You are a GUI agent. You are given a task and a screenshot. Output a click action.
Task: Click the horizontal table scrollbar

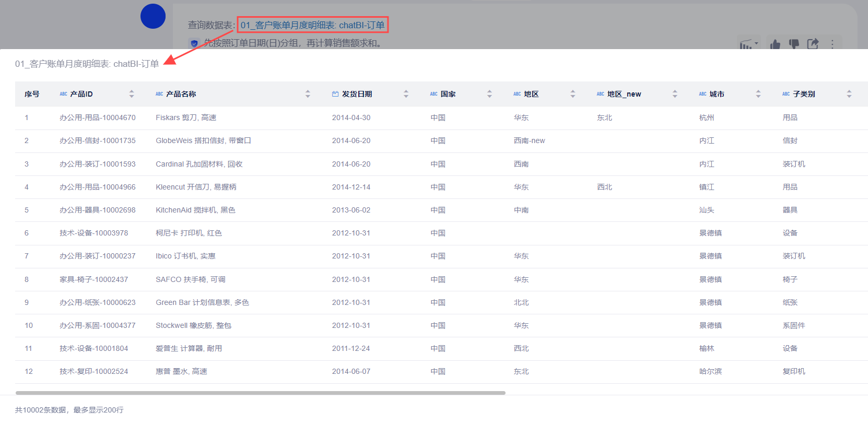260,393
